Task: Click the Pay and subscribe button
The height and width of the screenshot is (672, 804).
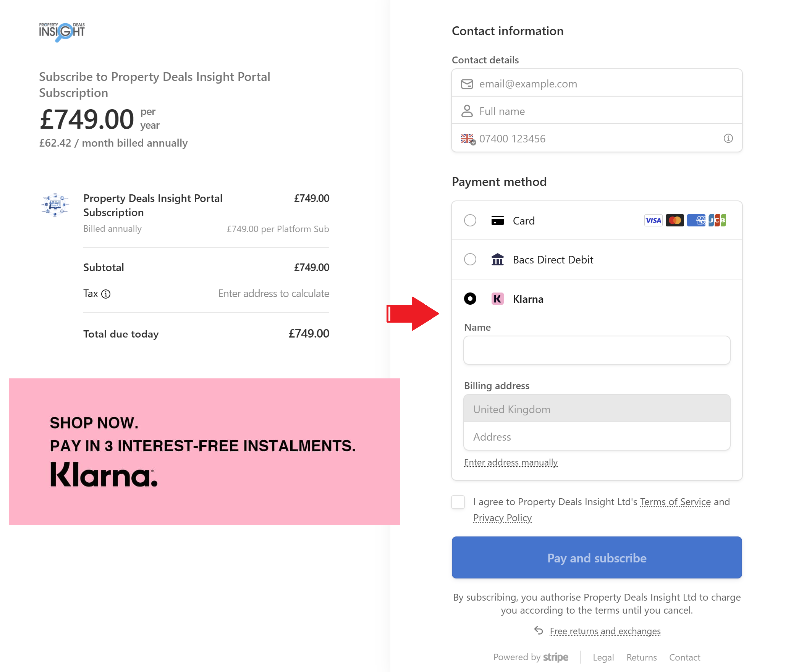Action: click(x=596, y=557)
